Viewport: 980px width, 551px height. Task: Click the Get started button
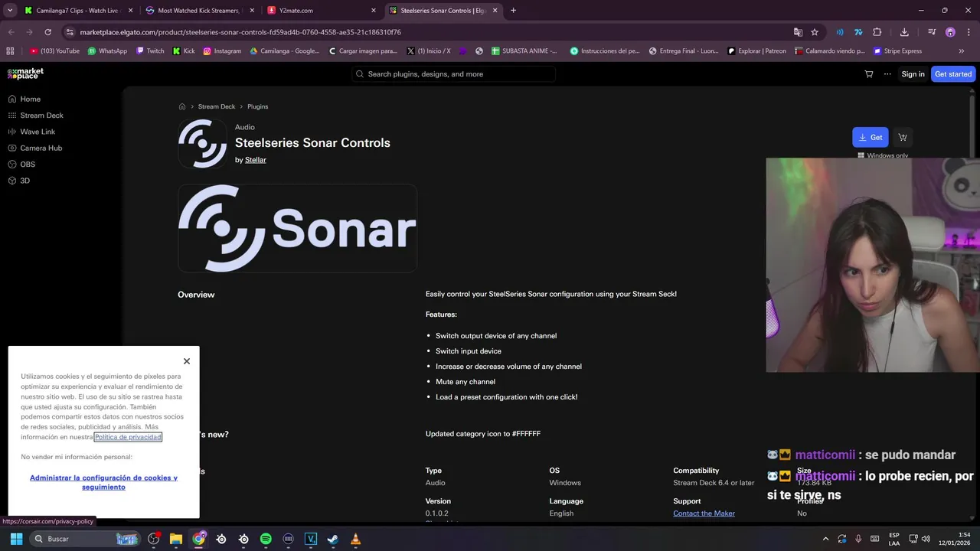tap(953, 74)
